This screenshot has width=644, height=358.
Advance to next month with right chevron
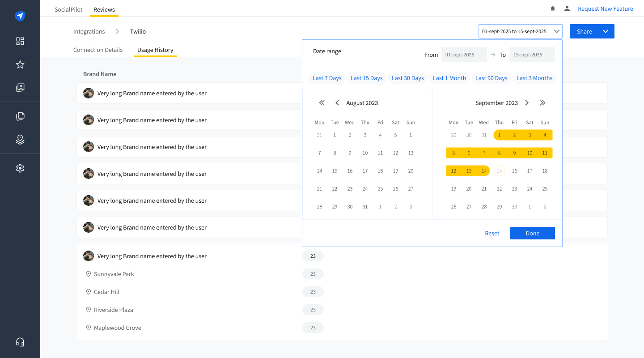pyautogui.click(x=527, y=103)
